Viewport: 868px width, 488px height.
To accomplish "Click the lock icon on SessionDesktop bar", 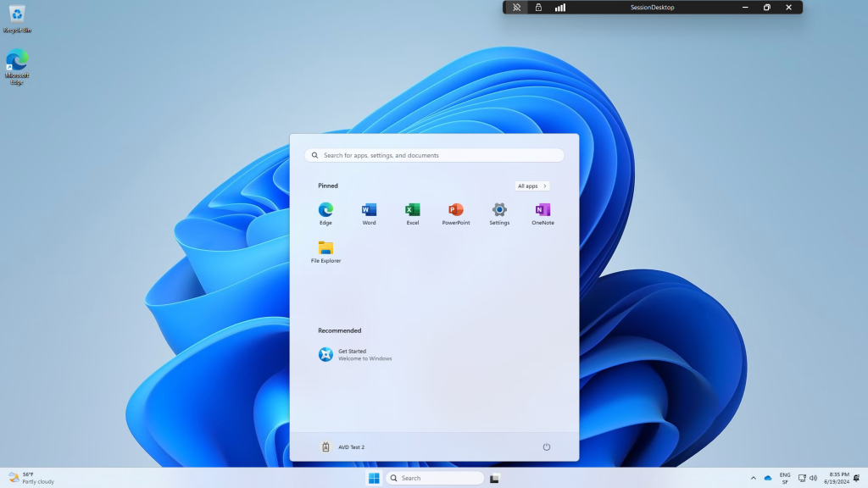I will (x=538, y=7).
